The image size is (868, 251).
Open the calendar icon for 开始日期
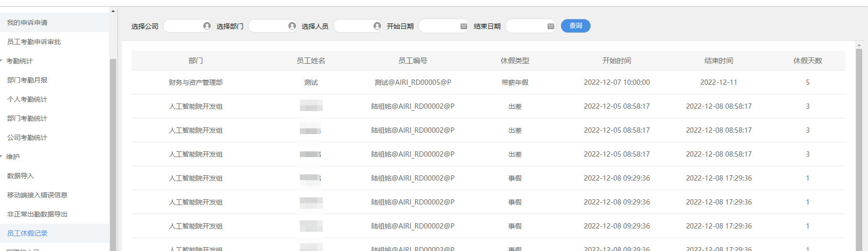click(463, 26)
